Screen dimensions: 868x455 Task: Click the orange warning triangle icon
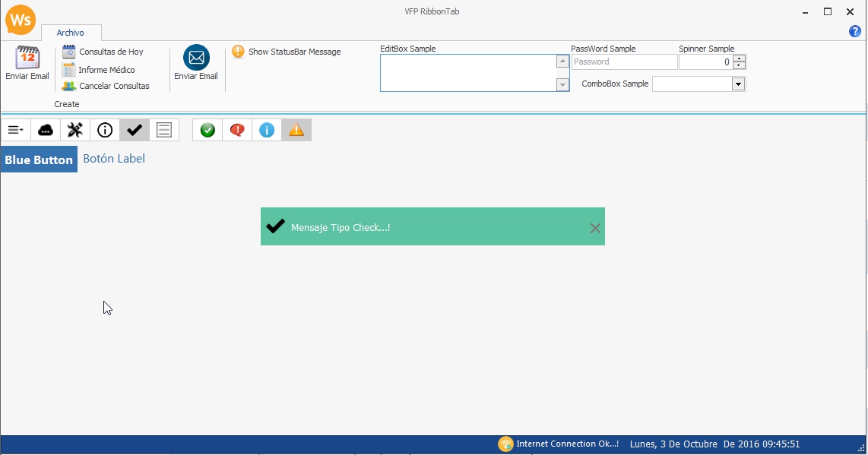(x=296, y=130)
